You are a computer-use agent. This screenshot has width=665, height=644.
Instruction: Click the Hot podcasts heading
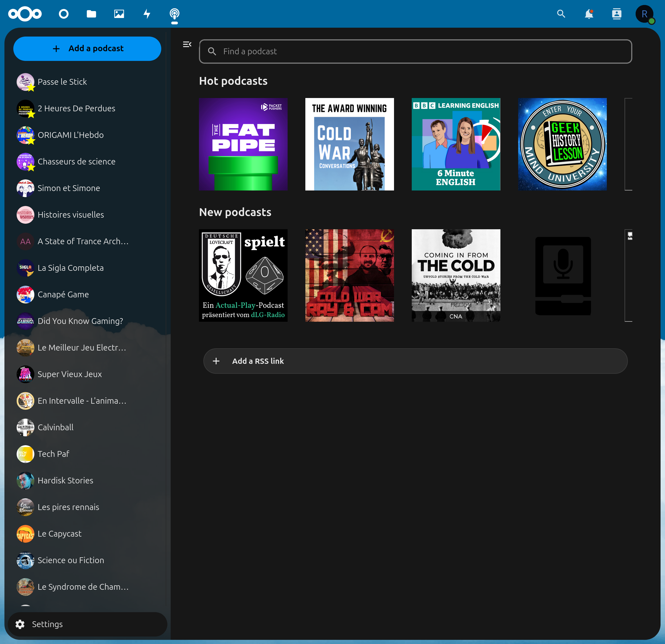pyautogui.click(x=233, y=81)
